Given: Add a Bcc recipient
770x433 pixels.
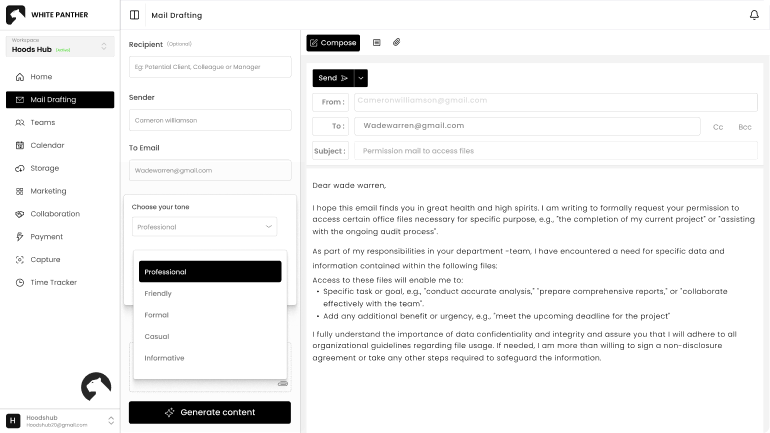Looking at the screenshot, I should 745,127.
